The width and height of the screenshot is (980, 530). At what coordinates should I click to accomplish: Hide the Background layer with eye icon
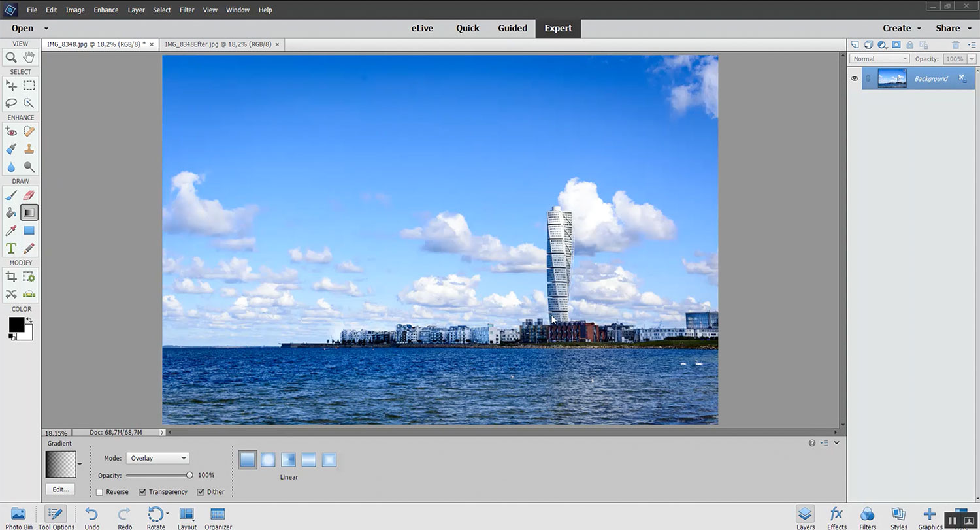pos(854,78)
